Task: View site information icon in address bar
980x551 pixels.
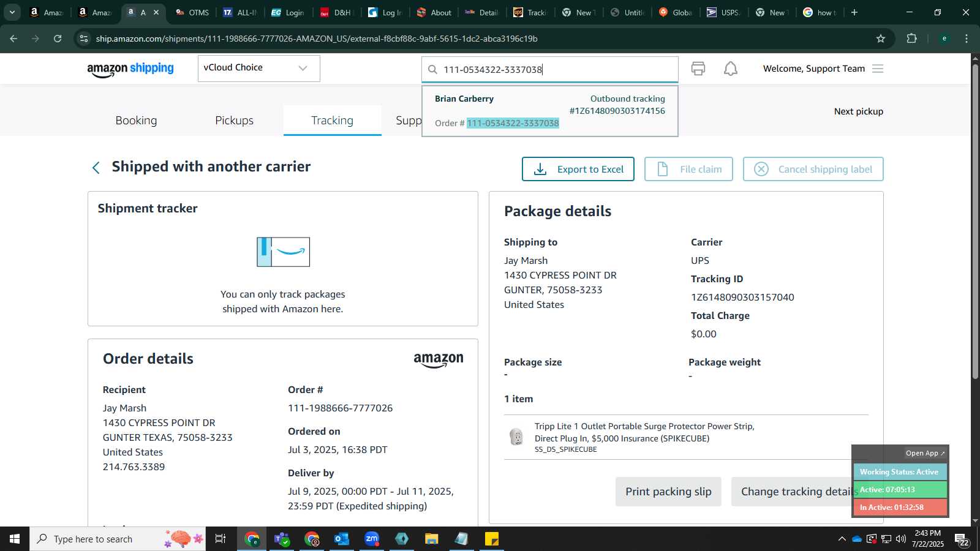Action: (x=84, y=39)
